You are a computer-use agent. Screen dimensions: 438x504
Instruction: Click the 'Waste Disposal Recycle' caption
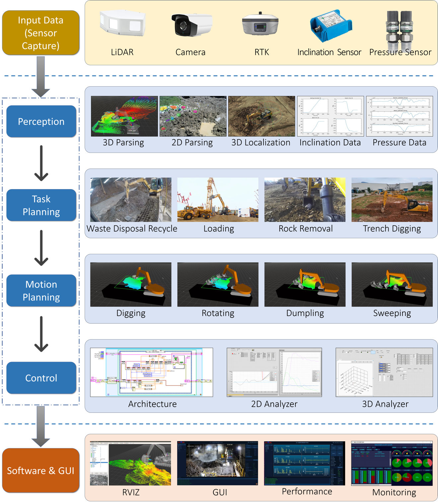coord(132,229)
